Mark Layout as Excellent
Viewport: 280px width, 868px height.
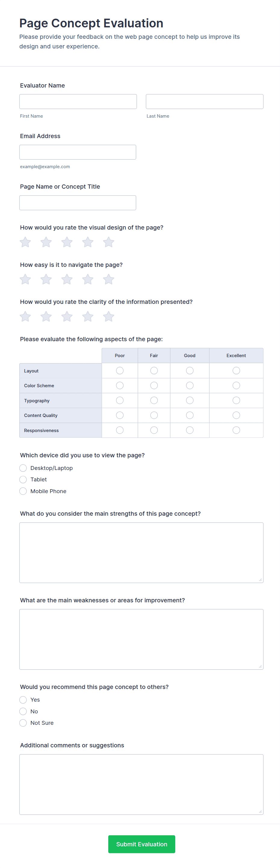[x=236, y=371]
